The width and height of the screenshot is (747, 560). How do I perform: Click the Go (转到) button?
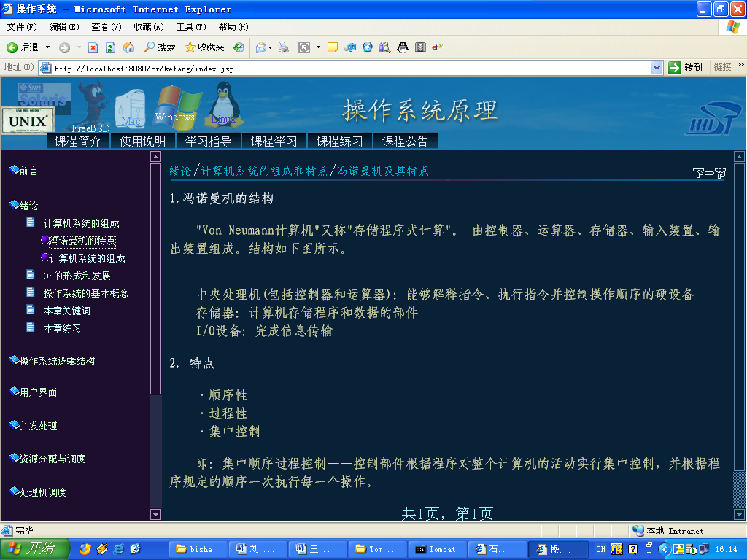coord(686,68)
